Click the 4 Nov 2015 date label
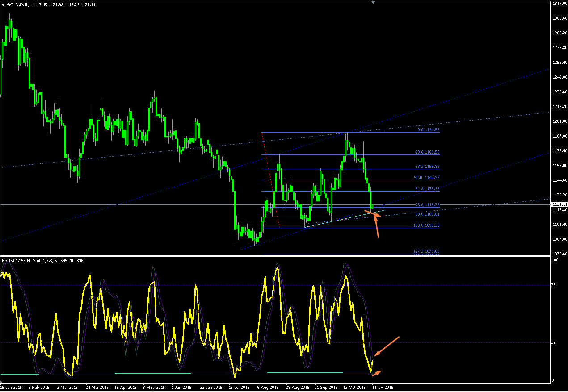The width and height of the screenshot is (568, 392). (x=383, y=387)
